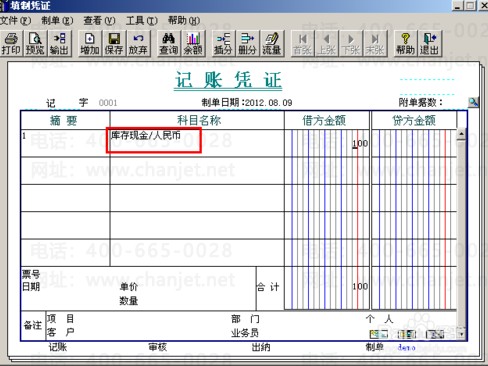Add a new voucher with 增加
The height and width of the screenshot is (366, 488).
tap(90, 43)
